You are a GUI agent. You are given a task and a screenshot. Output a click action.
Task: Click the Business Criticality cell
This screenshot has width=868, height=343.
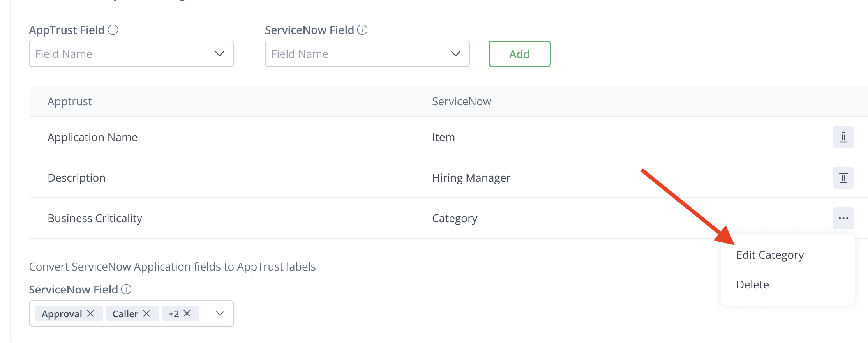click(x=95, y=218)
